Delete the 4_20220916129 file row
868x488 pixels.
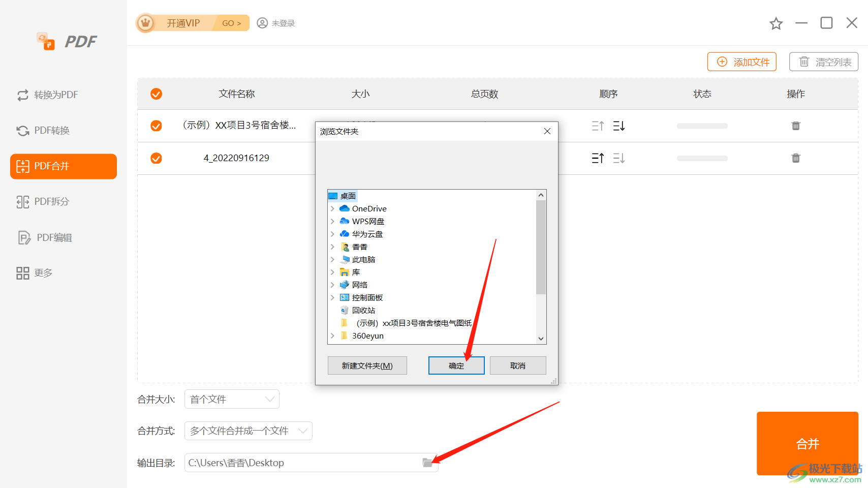796,158
